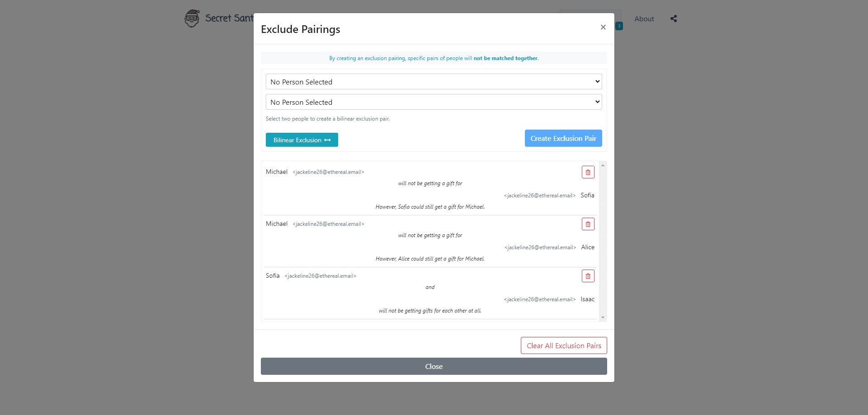The width and height of the screenshot is (868, 415).
Task: Click the Secret Santa site title
Action: [x=229, y=18]
